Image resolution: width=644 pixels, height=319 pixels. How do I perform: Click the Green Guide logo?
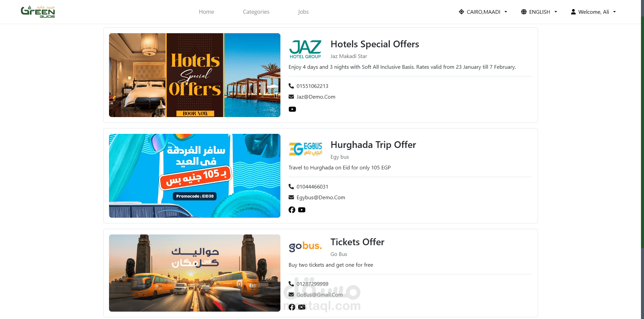(38, 12)
